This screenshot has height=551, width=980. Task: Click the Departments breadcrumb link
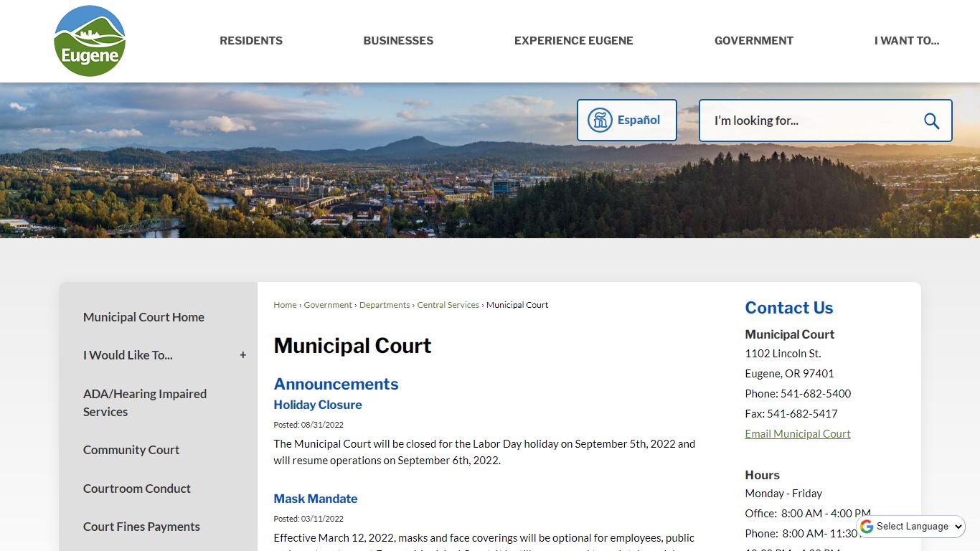(385, 305)
